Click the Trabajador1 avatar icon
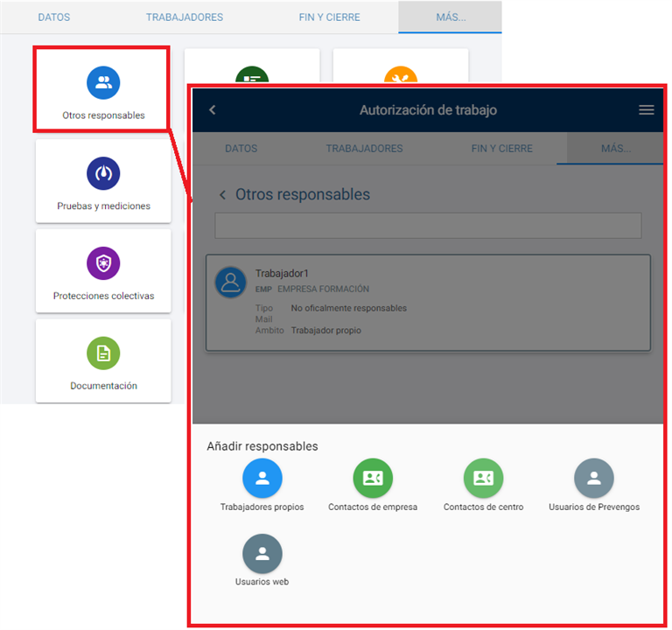672x630 pixels. click(231, 283)
